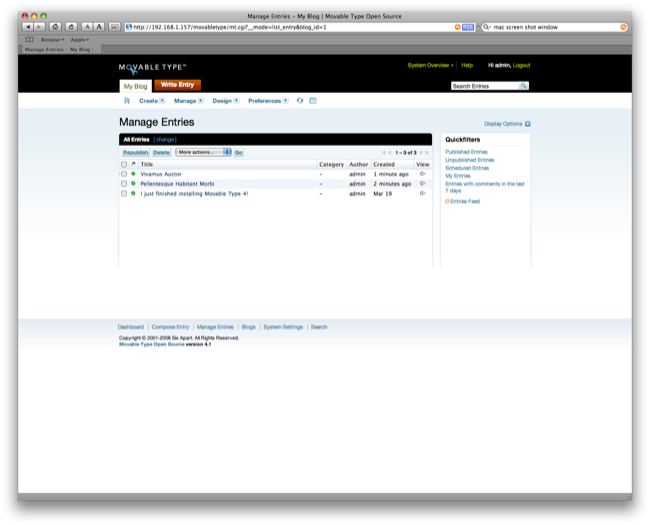The width and height of the screenshot is (650, 525).
Task: Open Unpublished Entries quickfilter
Action: pyautogui.click(x=470, y=160)
